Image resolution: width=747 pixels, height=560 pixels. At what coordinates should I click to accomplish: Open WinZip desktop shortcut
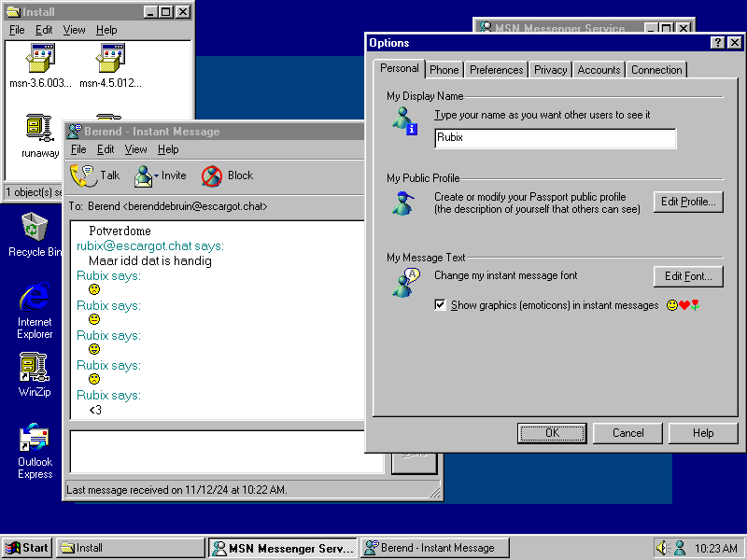click(x=35, y=368)
